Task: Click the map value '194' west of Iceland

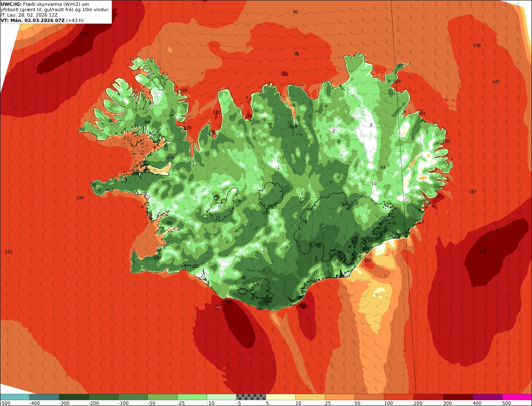Action: pyautogui.click(x=80, y=198)
